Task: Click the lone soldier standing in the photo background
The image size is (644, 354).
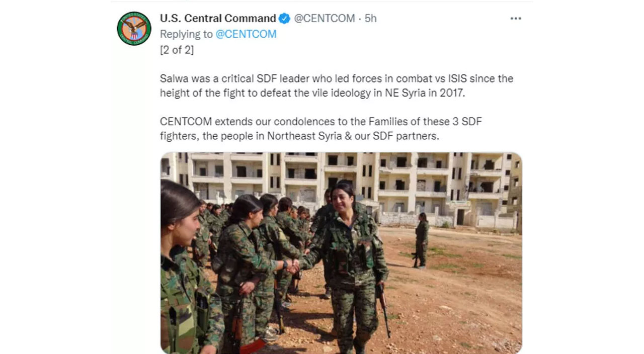Action: pyautogui.click(x=422, y=239)
